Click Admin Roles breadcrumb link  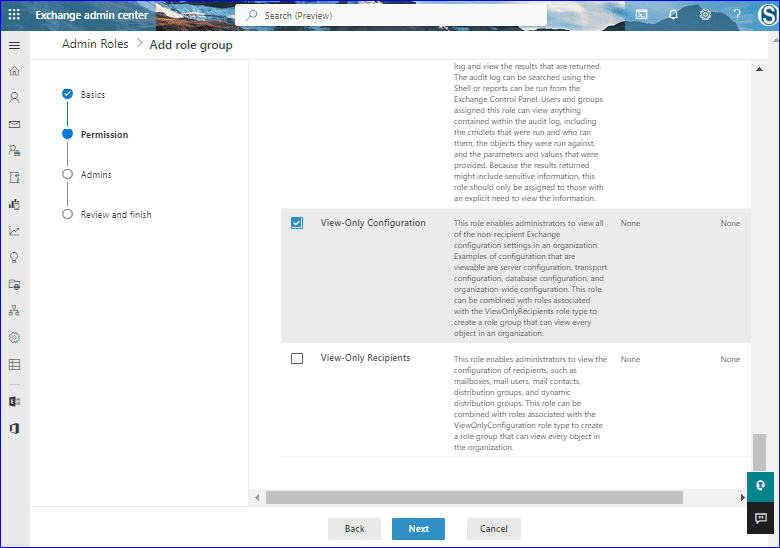tap(95, 44)
